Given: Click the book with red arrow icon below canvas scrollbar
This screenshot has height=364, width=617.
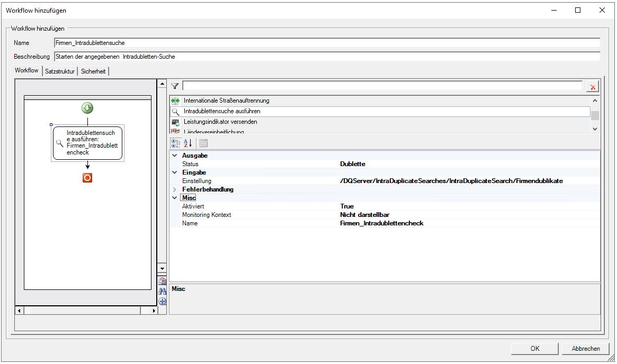Looking at the screenshot, I should 163,280.
